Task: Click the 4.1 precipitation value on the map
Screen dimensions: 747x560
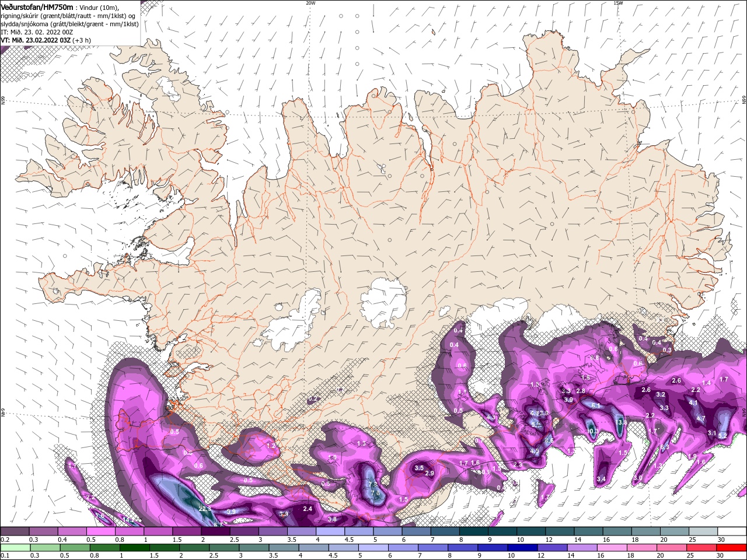Action: tap(693, 402)
